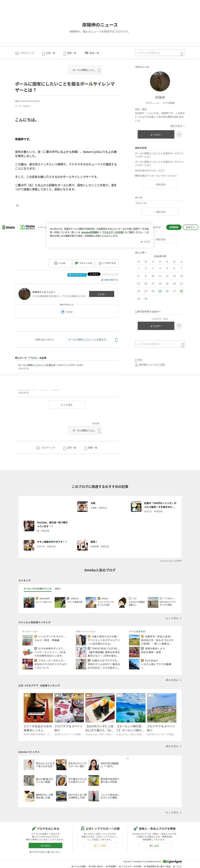
Task: Click 一覧を見る under テーマ section
Action: [160, 212]
